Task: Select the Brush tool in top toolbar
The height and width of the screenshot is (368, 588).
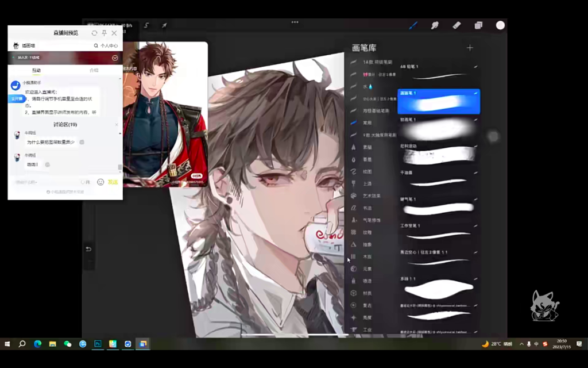Action: click(413, 25)
